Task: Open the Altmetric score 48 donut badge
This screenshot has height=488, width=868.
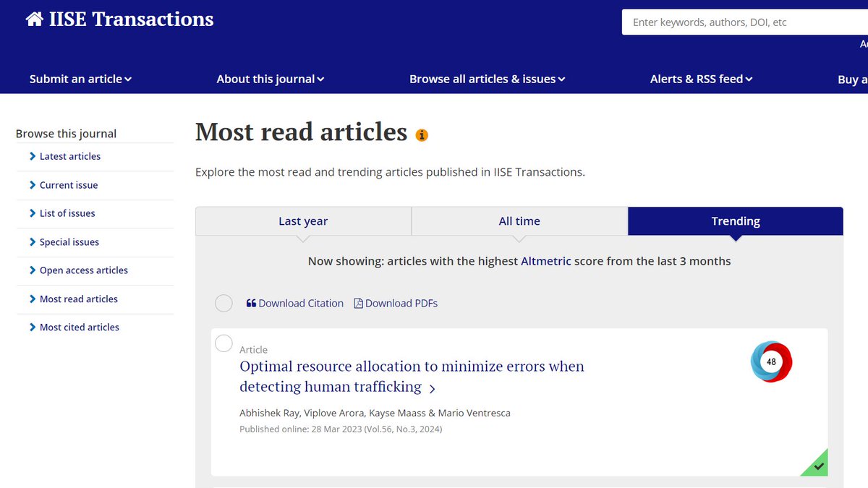Action: coord(771,361)
